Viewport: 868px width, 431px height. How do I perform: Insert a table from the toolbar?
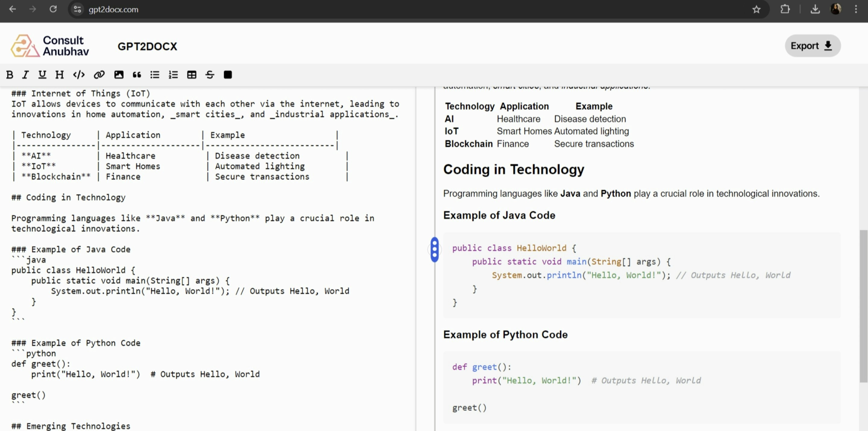[x=191, y=75]
